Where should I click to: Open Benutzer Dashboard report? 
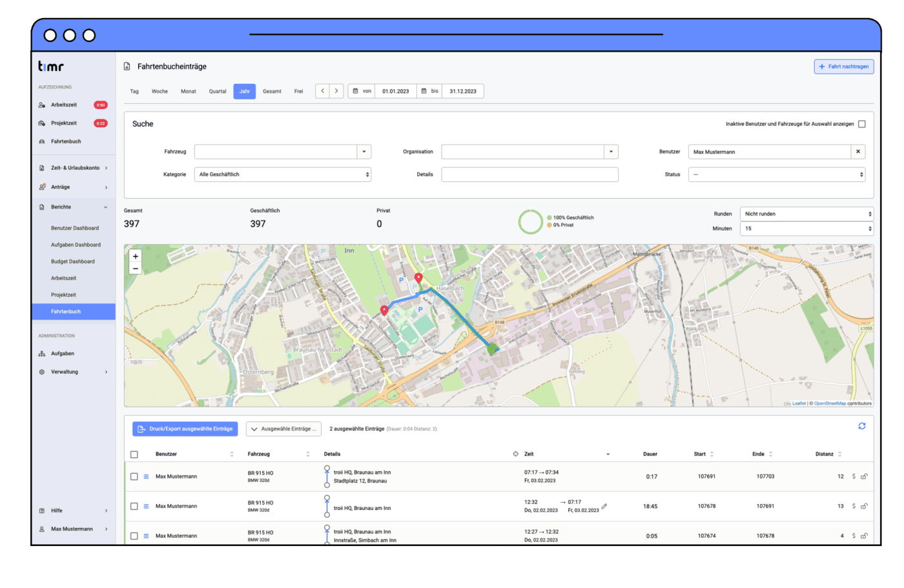pos(75,228)
